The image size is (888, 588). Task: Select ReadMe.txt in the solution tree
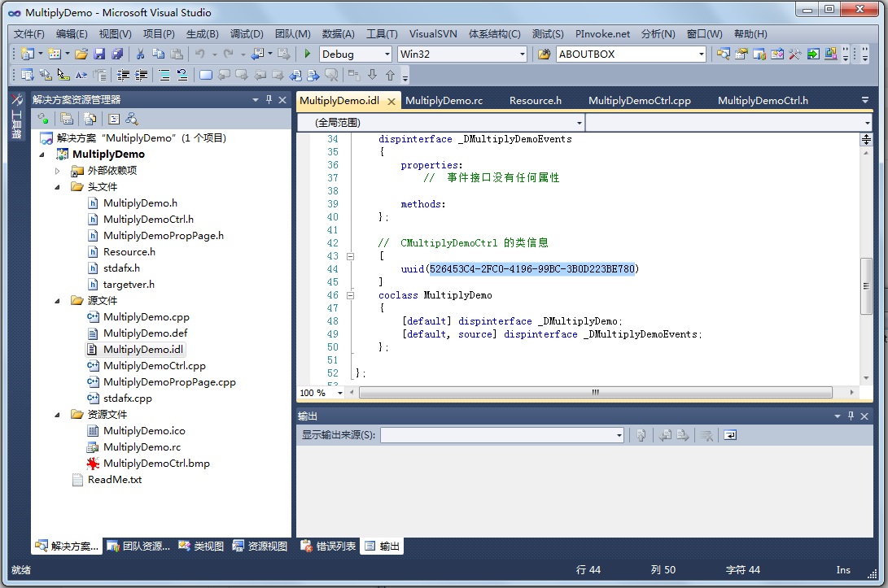pyautogui.click(x=115, y=480)
